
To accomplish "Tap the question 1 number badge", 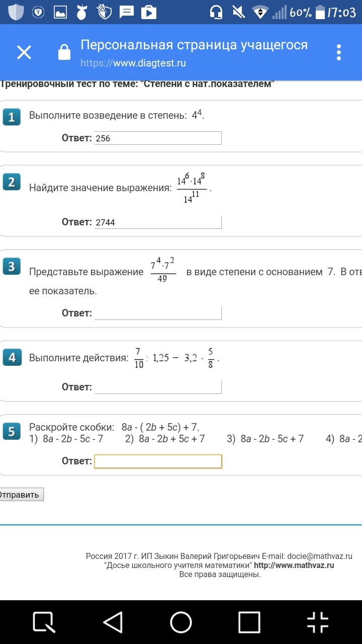I will point(12,117).
